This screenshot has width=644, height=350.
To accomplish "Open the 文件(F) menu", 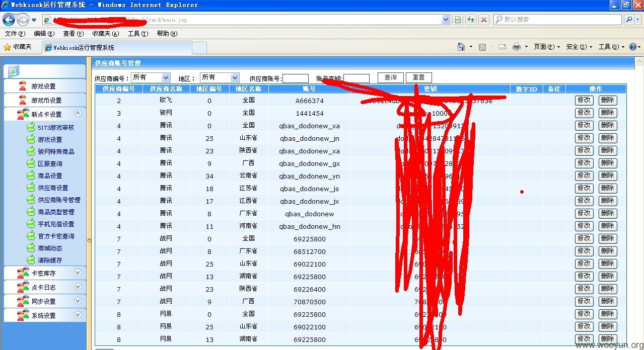I will pyautogui.click(x=15, y=34).
